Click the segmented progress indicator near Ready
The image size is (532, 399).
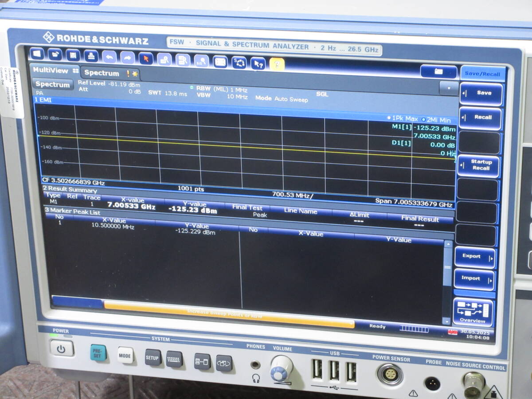click(x=414, y=329)
